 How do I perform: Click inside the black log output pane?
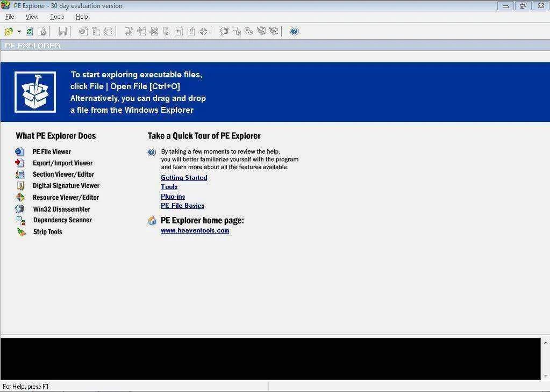(270, 359)
